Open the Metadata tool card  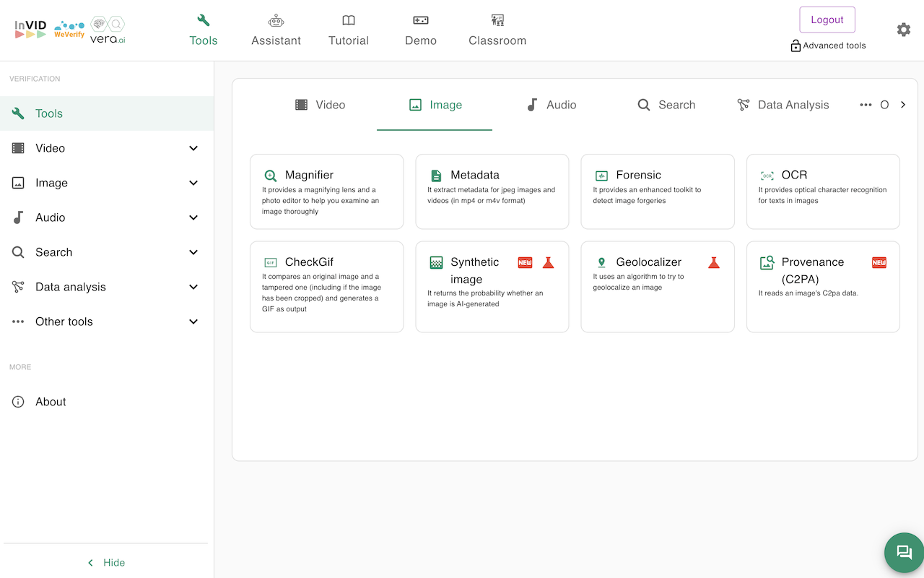pyautogui.click(x=492, y=191)
